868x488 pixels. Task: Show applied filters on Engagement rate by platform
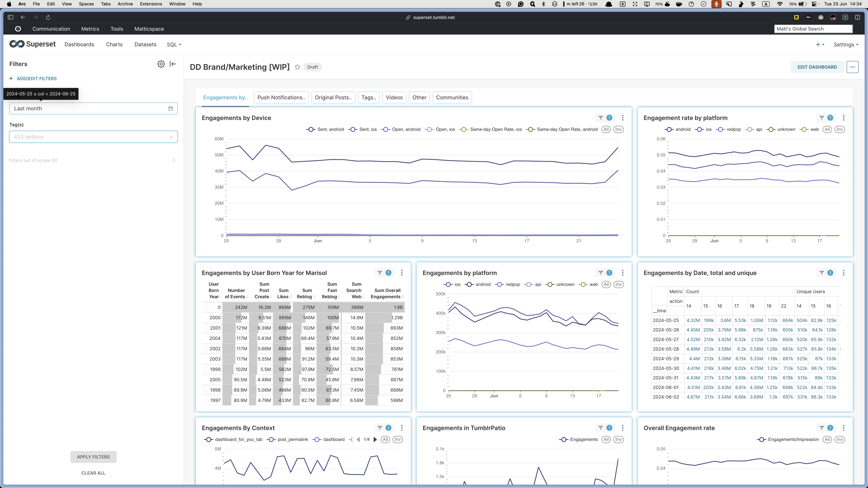pyautogui.click(x=826, y=118)
